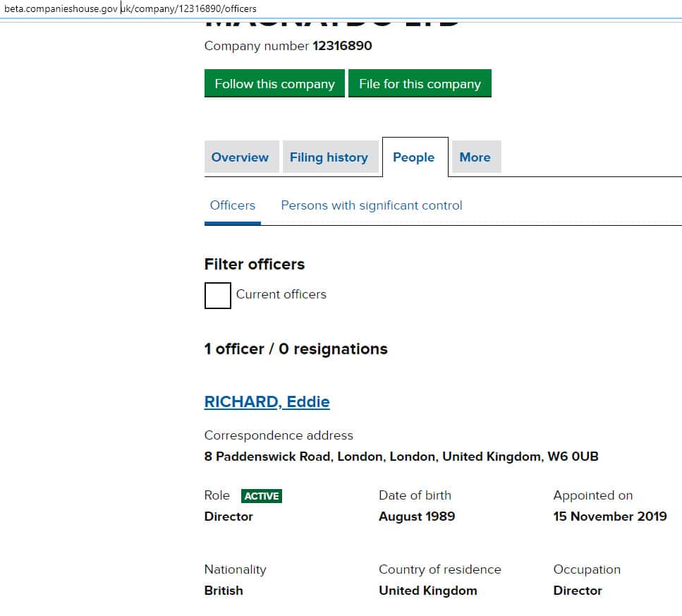The height and width of the screenshot is (616, 682).
Task: Select the People tab
Action: 414,157
